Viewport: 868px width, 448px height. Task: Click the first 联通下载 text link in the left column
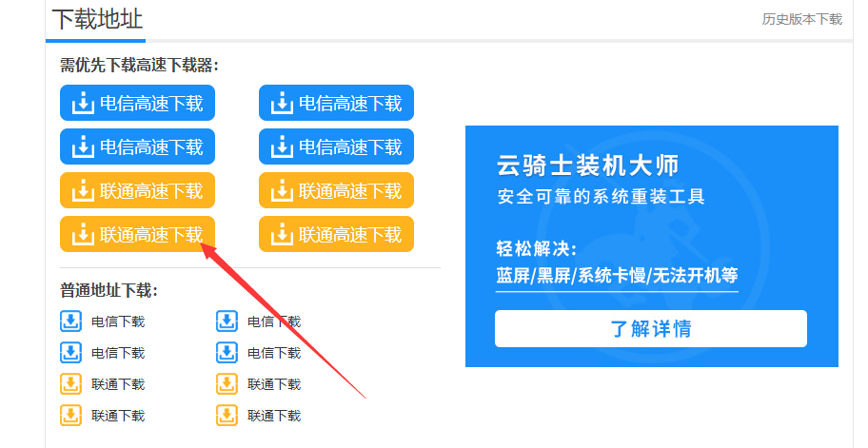pos(118,384)
